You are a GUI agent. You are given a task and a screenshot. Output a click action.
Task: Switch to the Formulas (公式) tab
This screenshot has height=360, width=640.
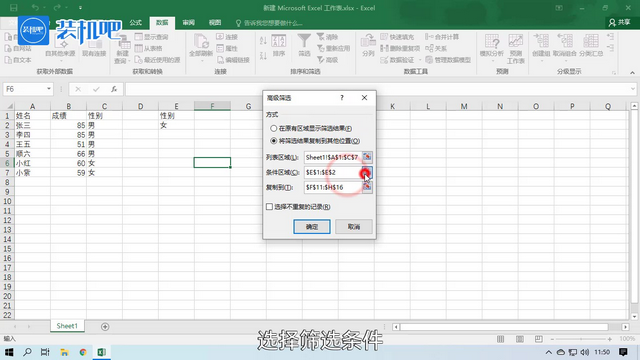(x=136, y=22)
